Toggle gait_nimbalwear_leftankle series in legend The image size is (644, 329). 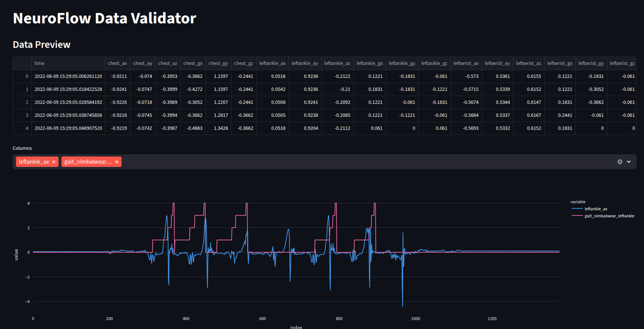point(609,216)
